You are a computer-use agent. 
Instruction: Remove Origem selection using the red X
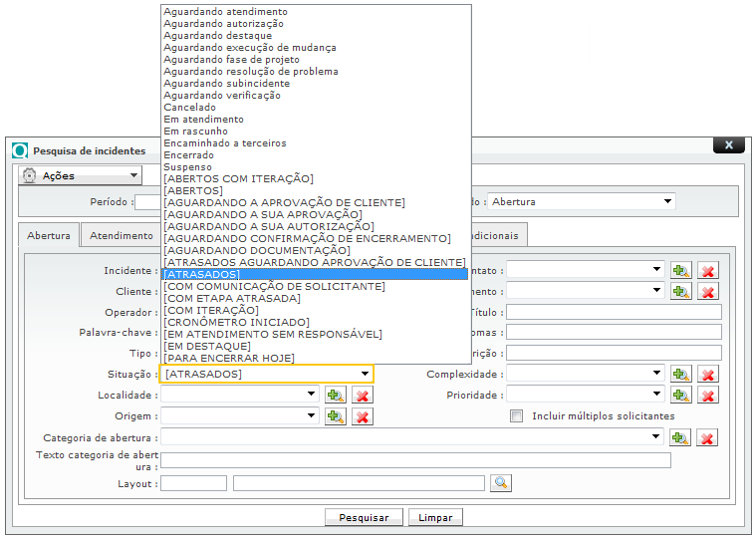tap(363, 416)
